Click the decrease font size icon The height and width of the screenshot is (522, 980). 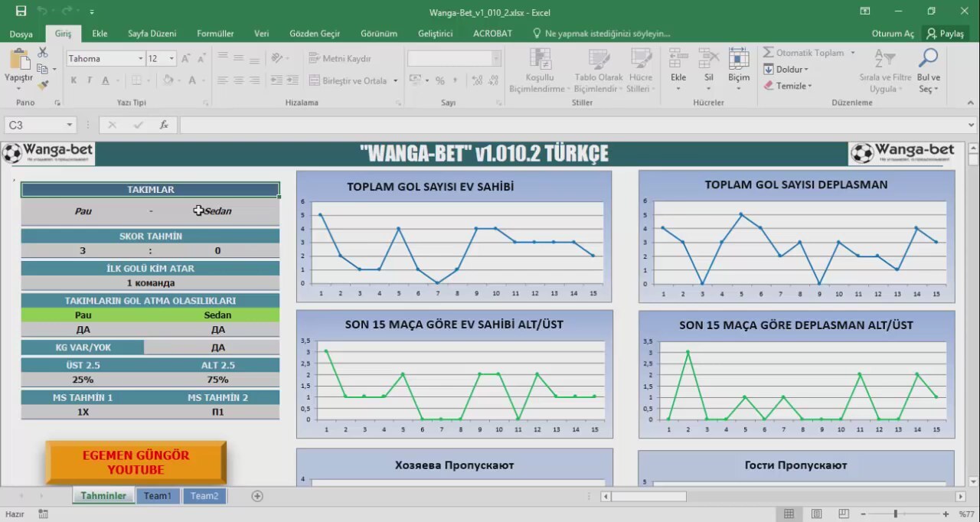tap(202, 58)
